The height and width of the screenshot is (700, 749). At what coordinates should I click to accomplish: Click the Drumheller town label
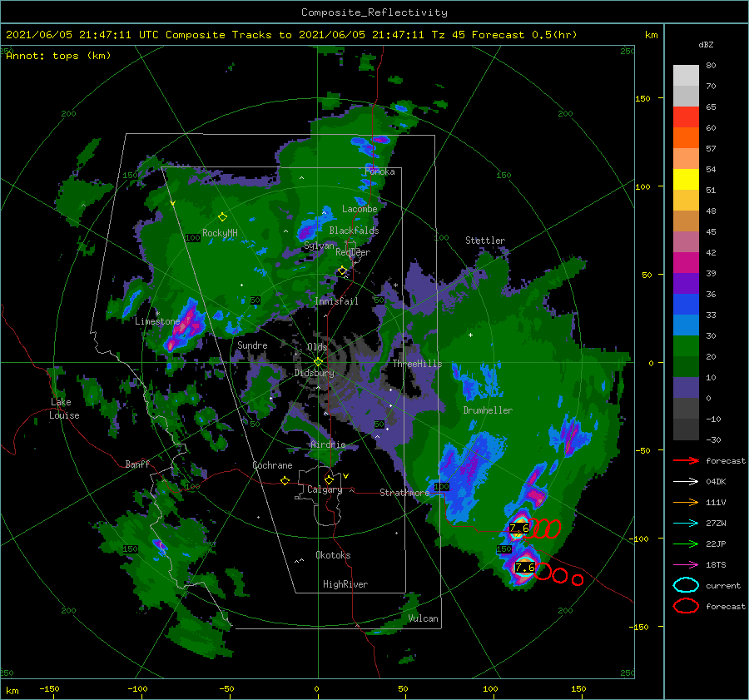pos(488,410)
